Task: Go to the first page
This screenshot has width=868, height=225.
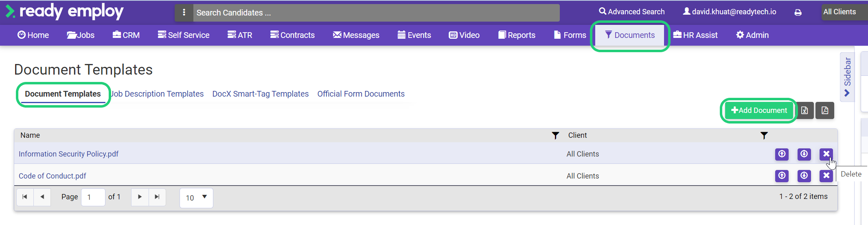Action: pos(25,197)
